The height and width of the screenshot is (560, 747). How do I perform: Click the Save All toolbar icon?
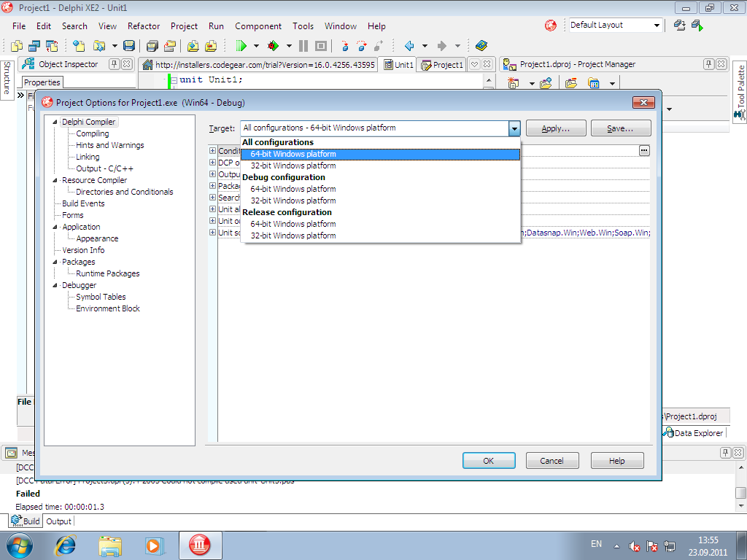click(152, 46)
